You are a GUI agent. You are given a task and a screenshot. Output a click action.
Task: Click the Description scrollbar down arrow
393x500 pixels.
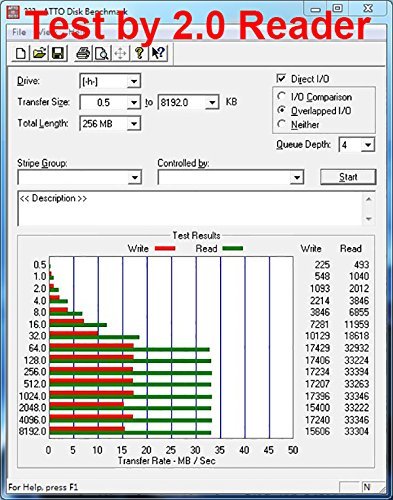tap(369, 219)
